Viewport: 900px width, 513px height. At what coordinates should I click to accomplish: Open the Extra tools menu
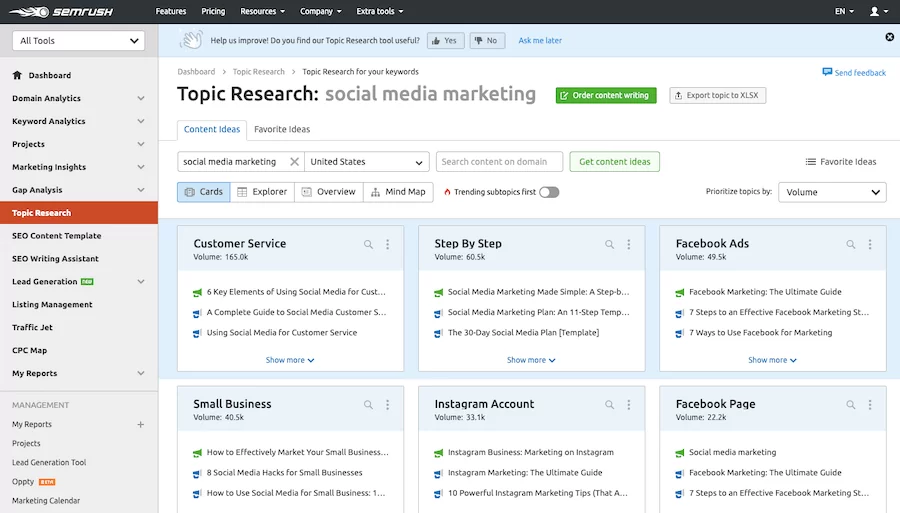pos(379,11)
